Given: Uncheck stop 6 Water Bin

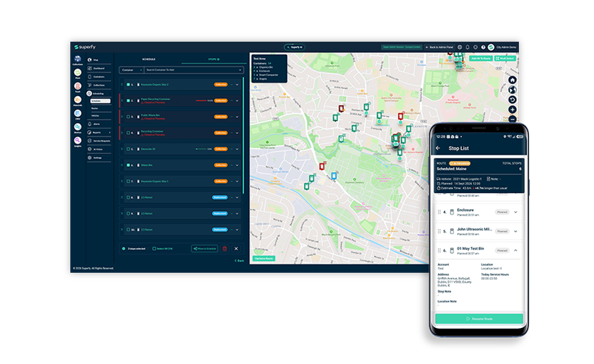Looking at the screenshot, I should click(x=128, y=165).
